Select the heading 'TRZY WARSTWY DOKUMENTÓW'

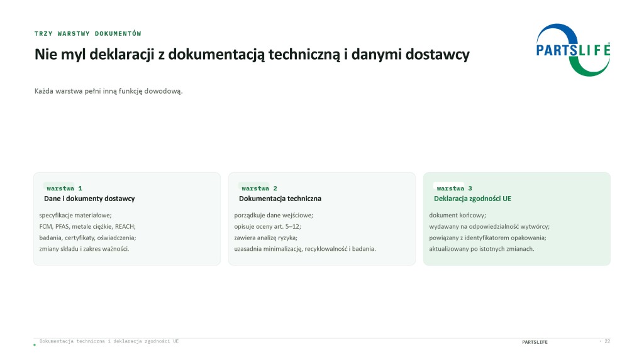point(88,34)
